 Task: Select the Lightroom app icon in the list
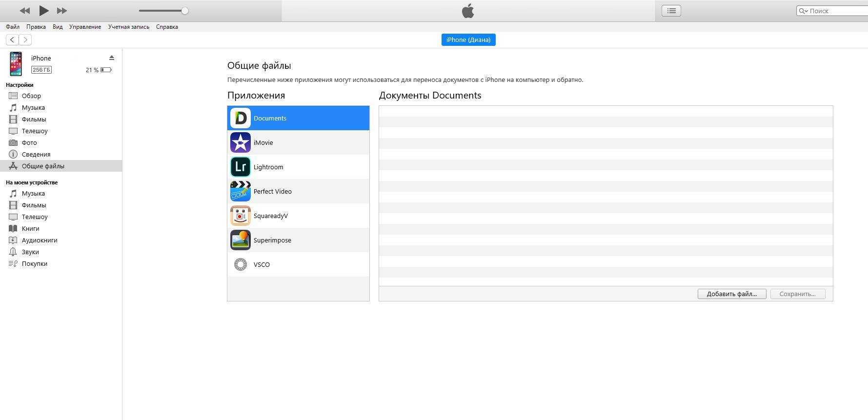240,167
